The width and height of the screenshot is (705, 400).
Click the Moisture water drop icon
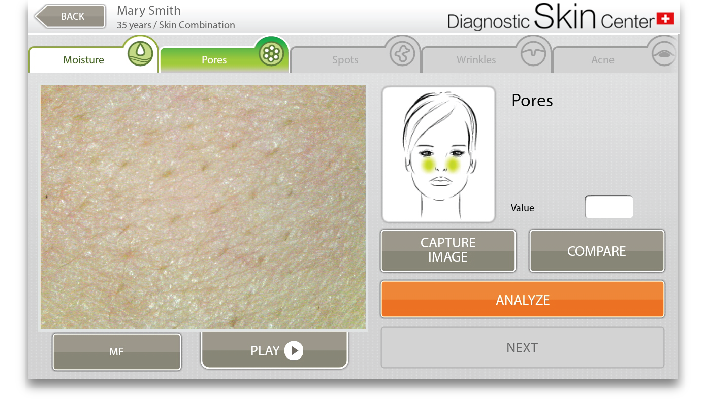pyautogui.click(x=140, y=53)
